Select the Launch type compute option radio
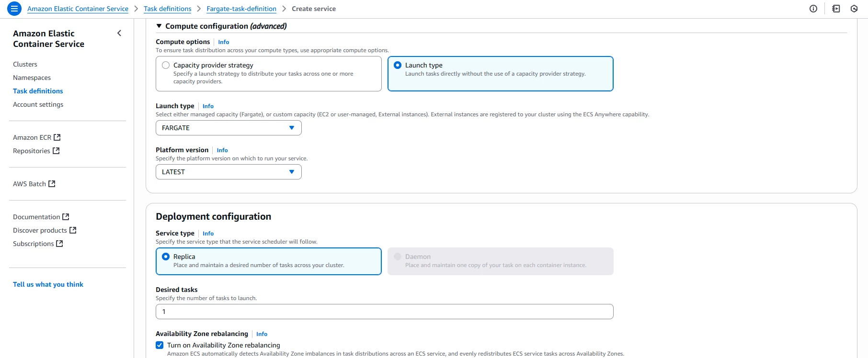 [398, 65]
